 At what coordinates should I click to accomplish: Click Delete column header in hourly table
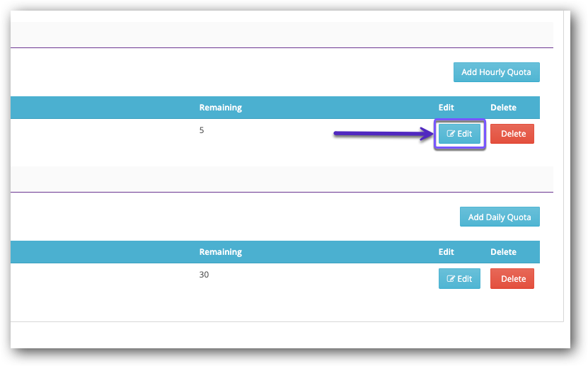(x=503, y=108)
